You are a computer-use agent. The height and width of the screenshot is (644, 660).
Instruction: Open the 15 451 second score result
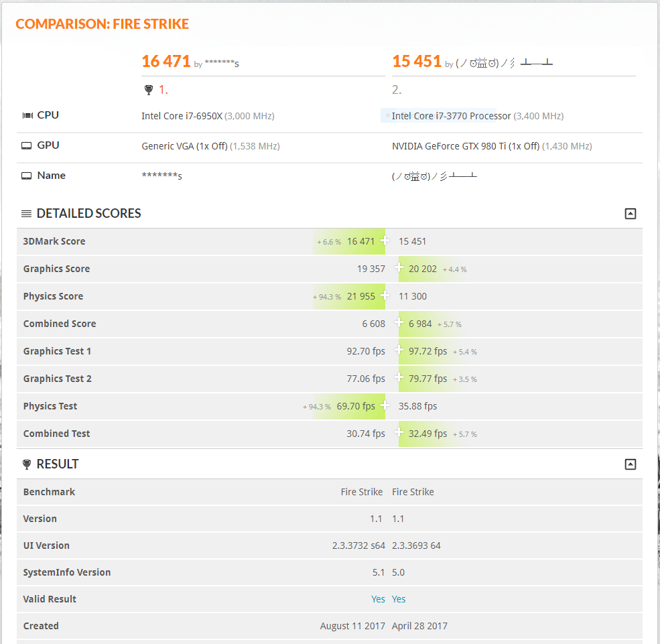[x=417, y=62]
